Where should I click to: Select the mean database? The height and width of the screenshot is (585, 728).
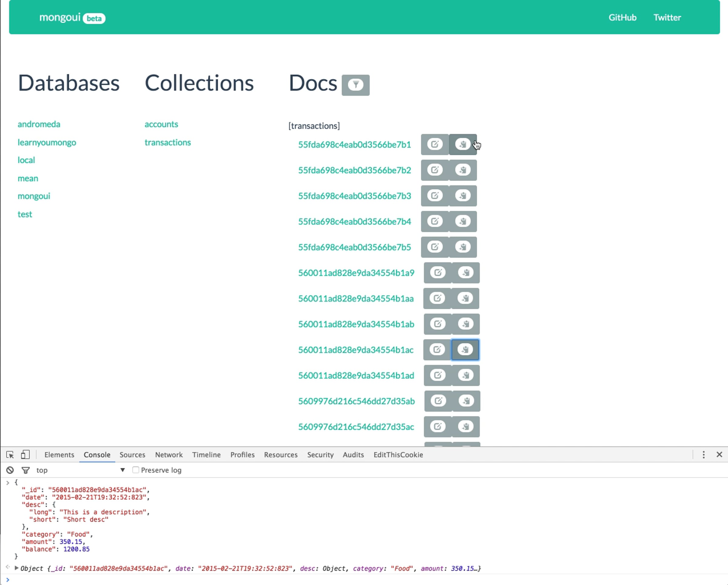(x=28, y=178)
